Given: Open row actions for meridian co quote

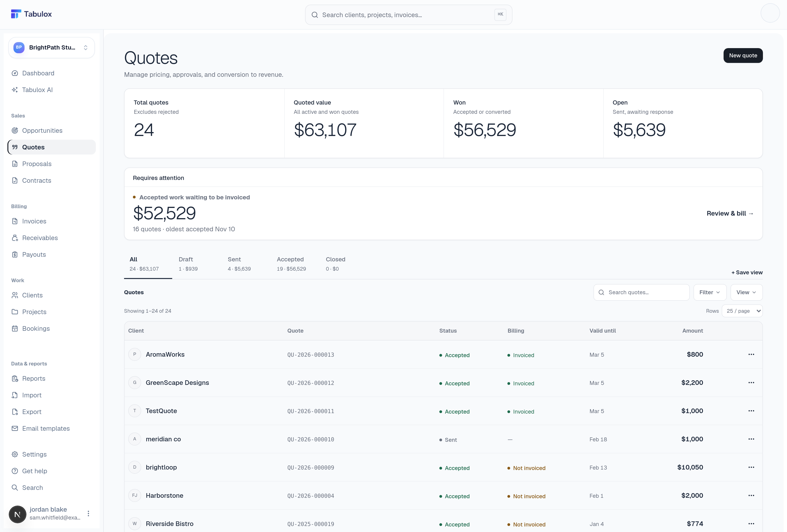Looking at the screenshot, I should pyautogui.click(x=751, y=439).
